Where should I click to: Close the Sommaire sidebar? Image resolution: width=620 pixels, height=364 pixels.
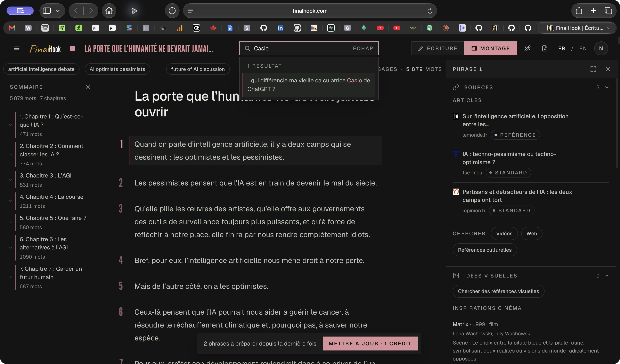[88, 87]
